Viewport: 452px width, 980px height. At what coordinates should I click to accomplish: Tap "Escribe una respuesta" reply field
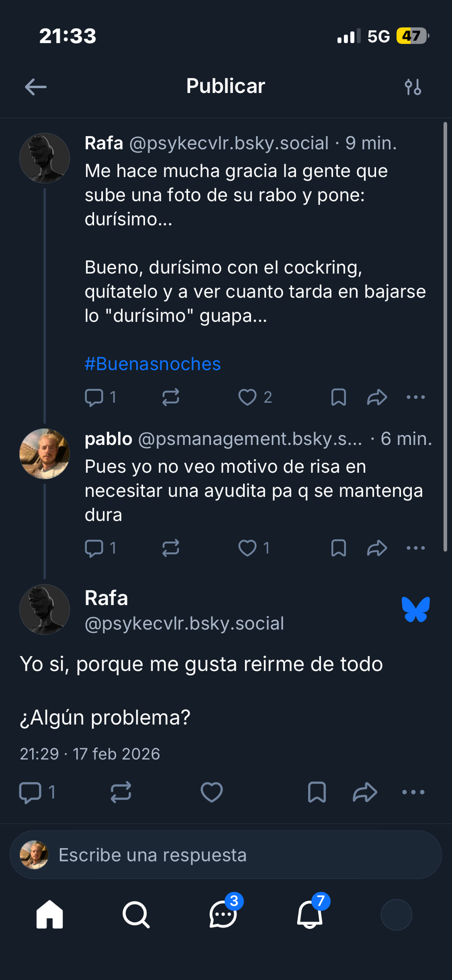[x=226, y=855]
